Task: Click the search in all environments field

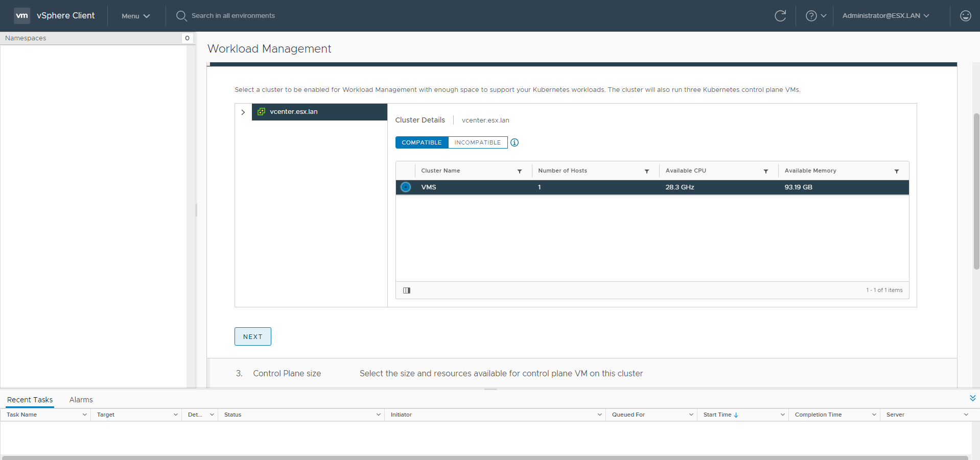Action: click(233, 16)
